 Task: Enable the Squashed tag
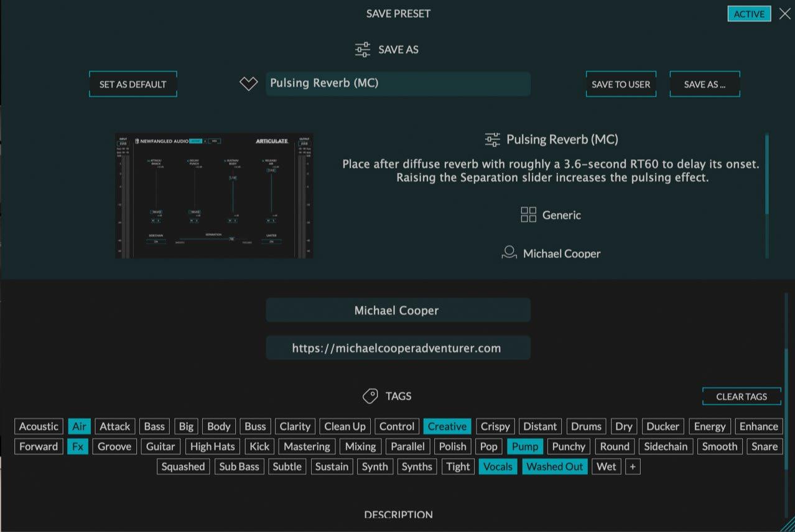coord(183,467)
